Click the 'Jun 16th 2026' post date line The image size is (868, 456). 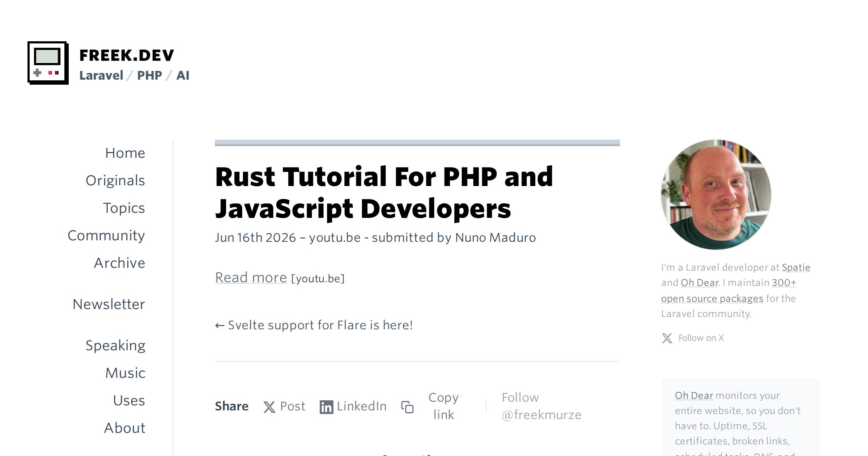point(375,238)
